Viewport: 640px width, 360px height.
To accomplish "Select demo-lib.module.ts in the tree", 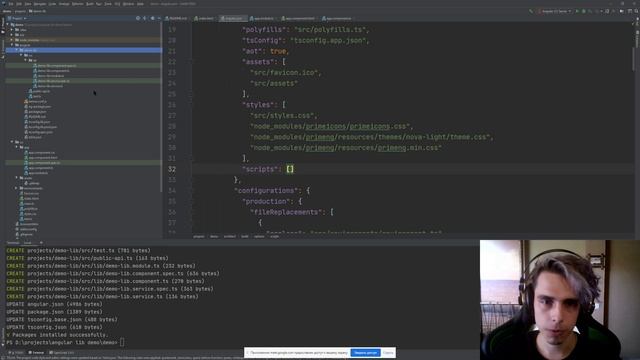I will click(49, 76).
